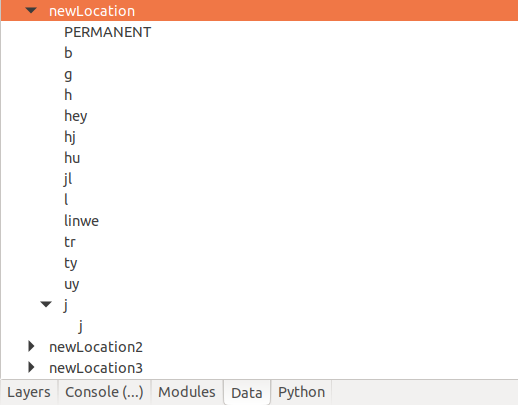Image resolution: width=518 pixels, height=405 pixels.
Task: Select the b mapset item
Action: point(68,53)
